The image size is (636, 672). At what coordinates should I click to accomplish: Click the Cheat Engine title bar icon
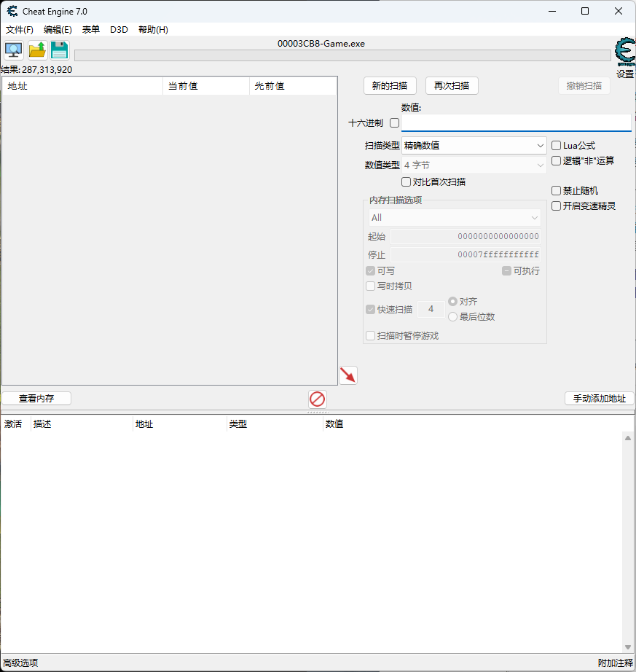tap(12, 12)
